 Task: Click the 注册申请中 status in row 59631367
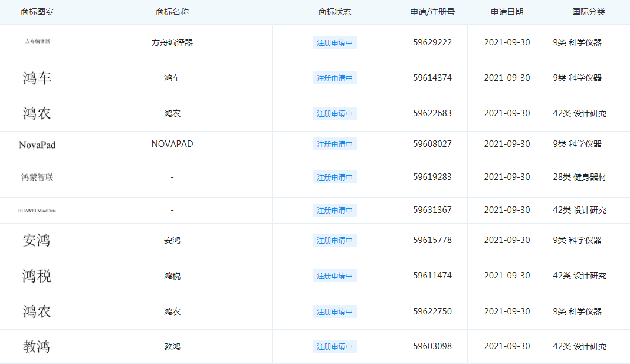click(x=334, y=210)
